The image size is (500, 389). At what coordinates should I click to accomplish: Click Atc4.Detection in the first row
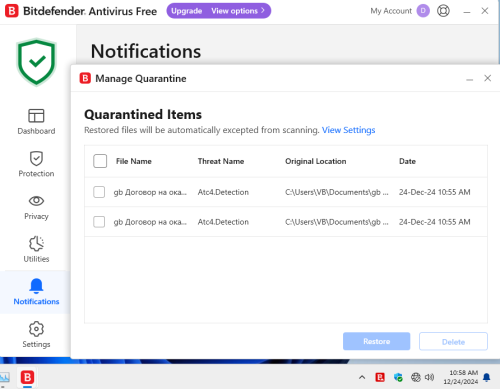click(x=223, y=192)
